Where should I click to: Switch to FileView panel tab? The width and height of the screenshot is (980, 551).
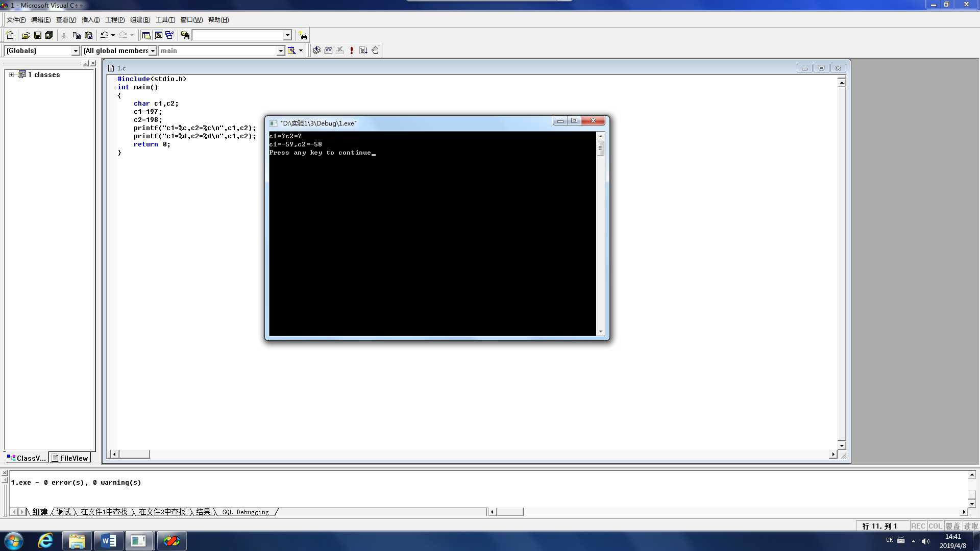(70, 458)
